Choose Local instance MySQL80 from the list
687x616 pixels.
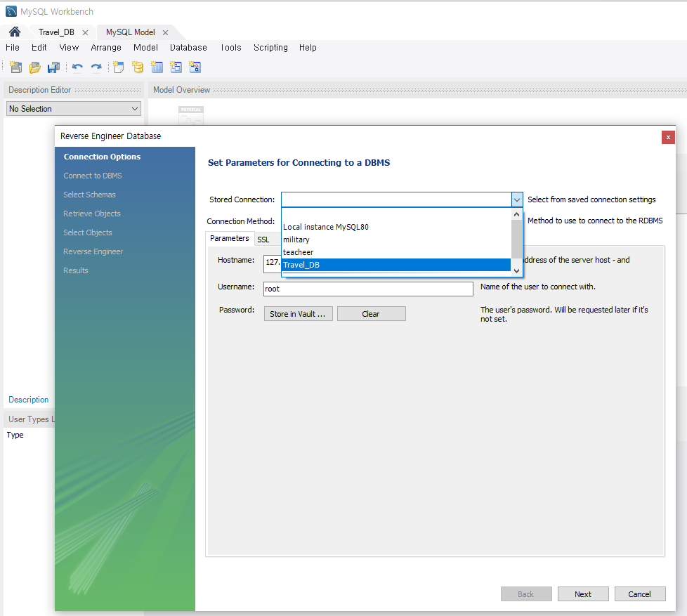[x=396, y=227]
